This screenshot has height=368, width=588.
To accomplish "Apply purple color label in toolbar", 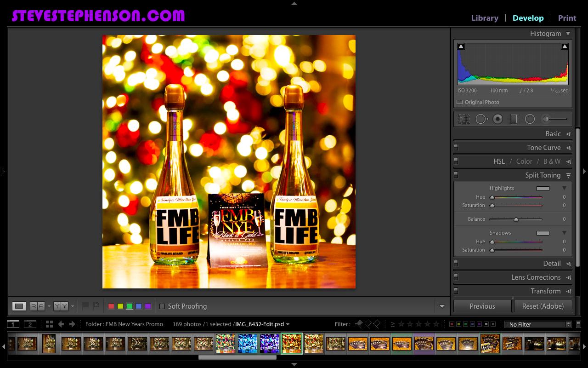I will [148, 306].
